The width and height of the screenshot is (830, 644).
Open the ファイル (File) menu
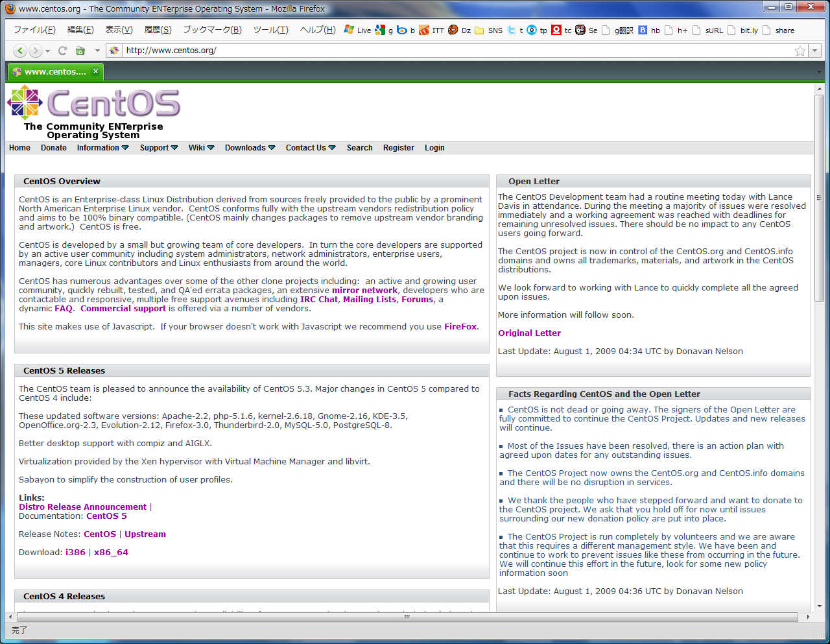[x=34, y=30]
